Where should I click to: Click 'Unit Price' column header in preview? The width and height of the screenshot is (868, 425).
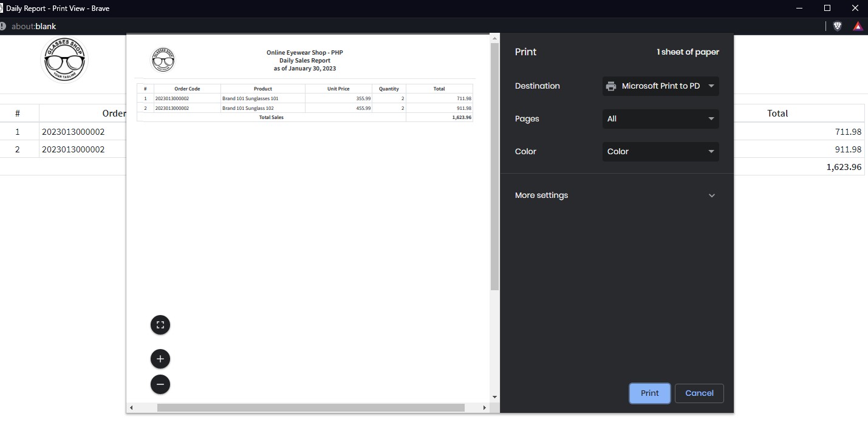[338, 89]
